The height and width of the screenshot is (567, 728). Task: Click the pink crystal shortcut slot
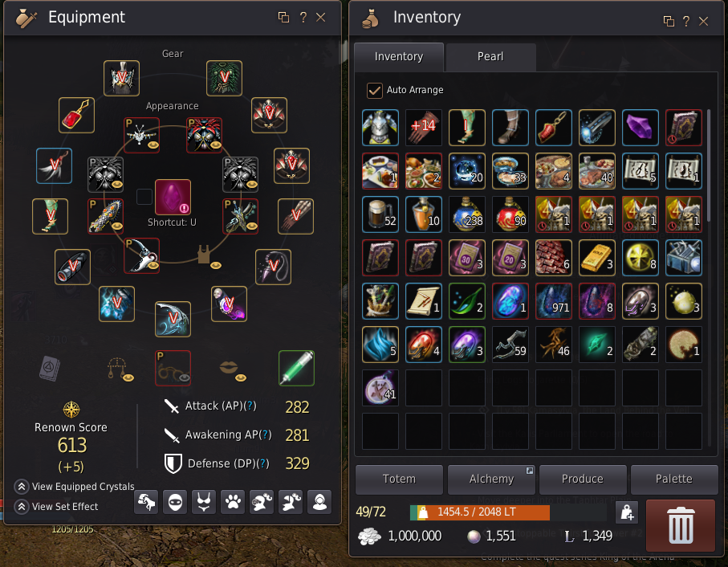[173, 198]
